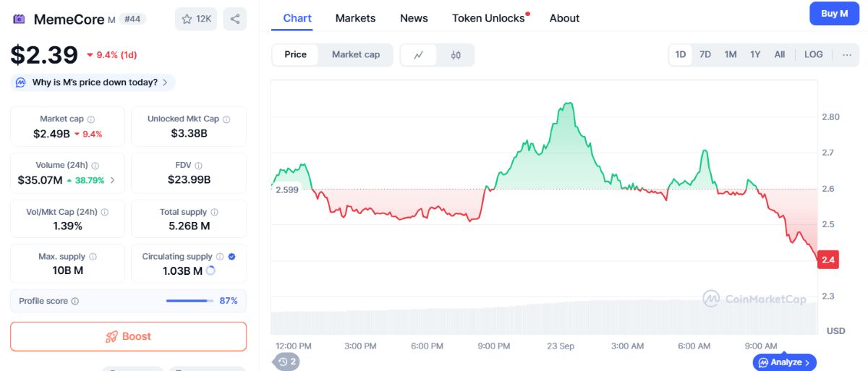Click the Profile score info icon
This screenshot has width=868, height=371.
click(75, 301)
